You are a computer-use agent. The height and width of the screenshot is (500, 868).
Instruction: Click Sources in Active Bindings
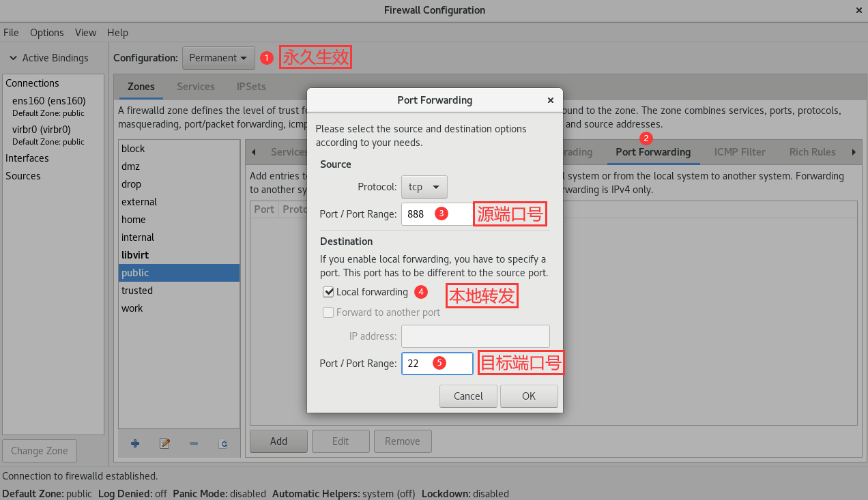[x=23, y=176]
